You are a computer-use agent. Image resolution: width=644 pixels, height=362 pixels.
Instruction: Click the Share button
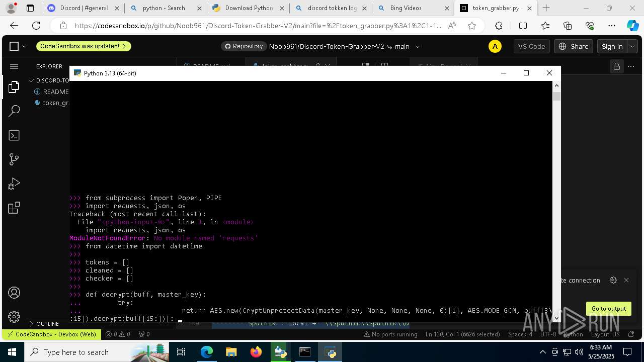(574, 46)
